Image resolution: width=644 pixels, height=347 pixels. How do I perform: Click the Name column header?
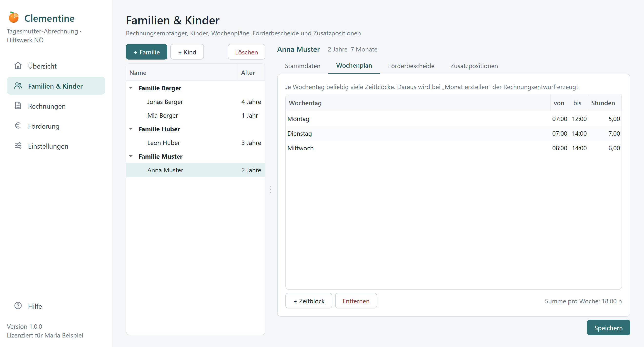click(x=182, y=73)
